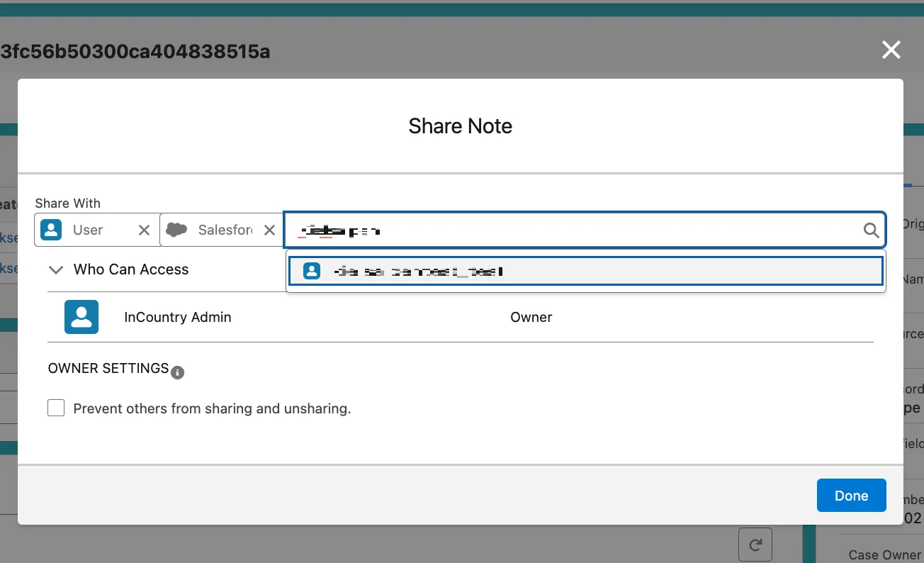The height and width of the screenshot is (563, 924).
Task: Click the user icon in suggestion row
Action: point(312,271)
